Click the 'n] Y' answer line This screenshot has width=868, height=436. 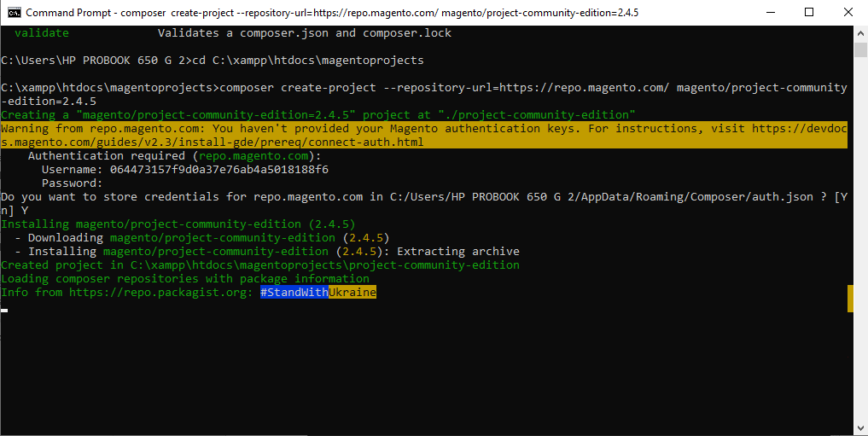(15, 210)
